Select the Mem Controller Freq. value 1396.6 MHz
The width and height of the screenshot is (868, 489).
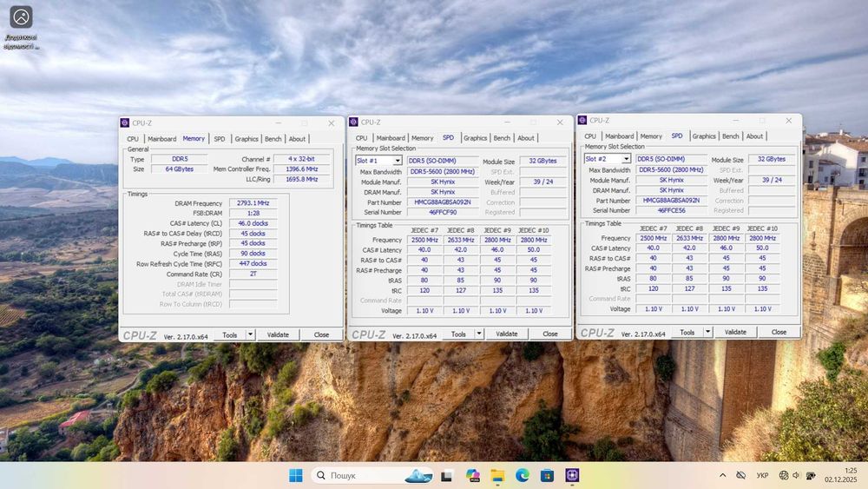click(302, 169)
